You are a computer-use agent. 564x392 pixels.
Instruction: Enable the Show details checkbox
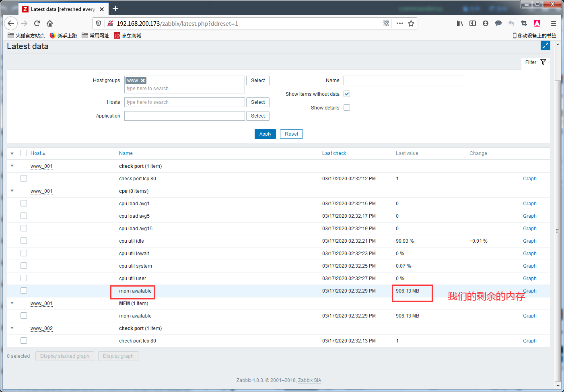pyautogui.click(x=347, y=107)
